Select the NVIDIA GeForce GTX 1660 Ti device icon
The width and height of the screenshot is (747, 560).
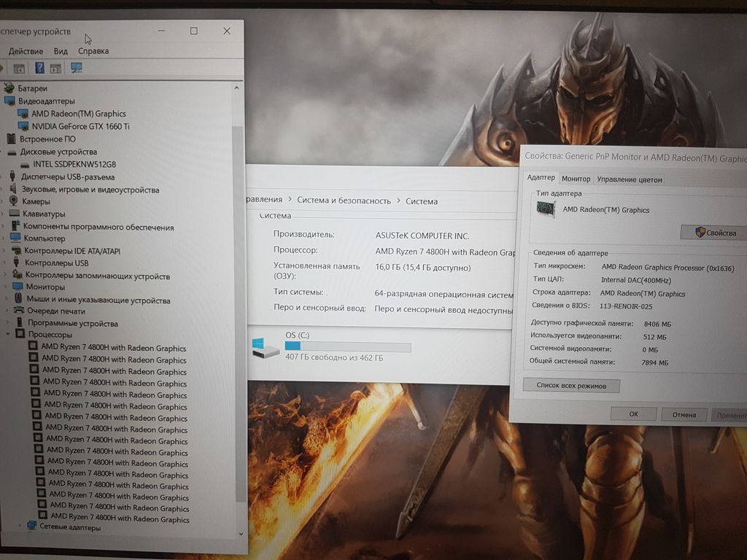point(23,126)
